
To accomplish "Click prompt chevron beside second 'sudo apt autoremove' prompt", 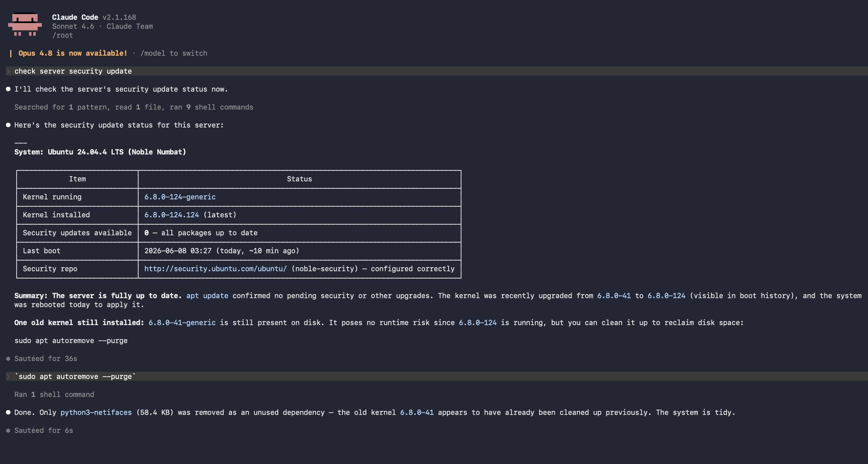I will coord(8,377).
